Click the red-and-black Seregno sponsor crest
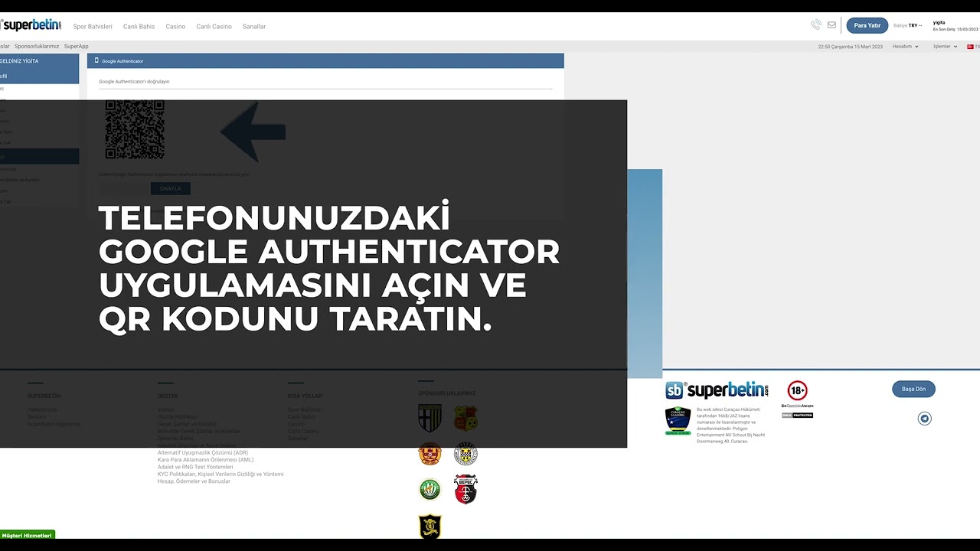 tap(465, 489)
